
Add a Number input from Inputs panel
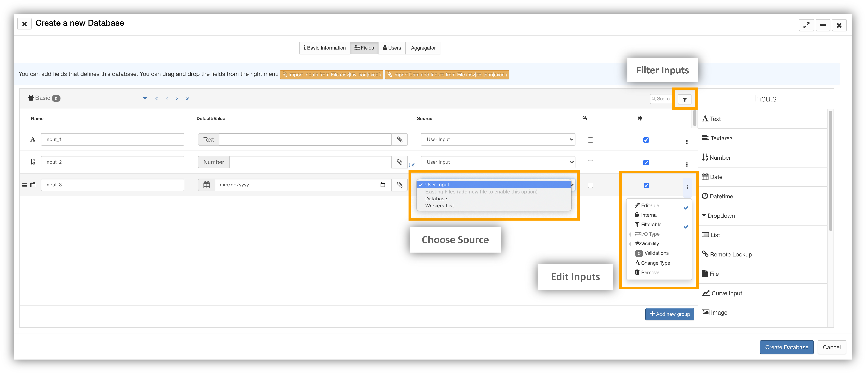click(763, 158)
